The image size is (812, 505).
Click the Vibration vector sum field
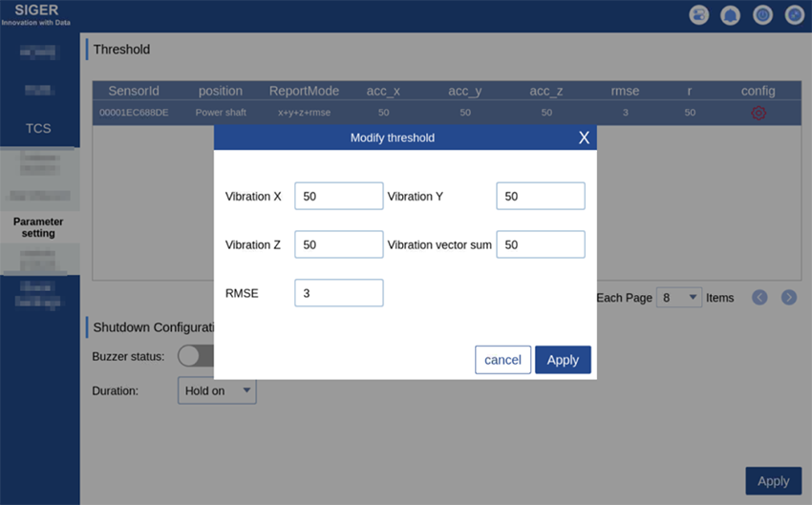[x=540, y=244]
